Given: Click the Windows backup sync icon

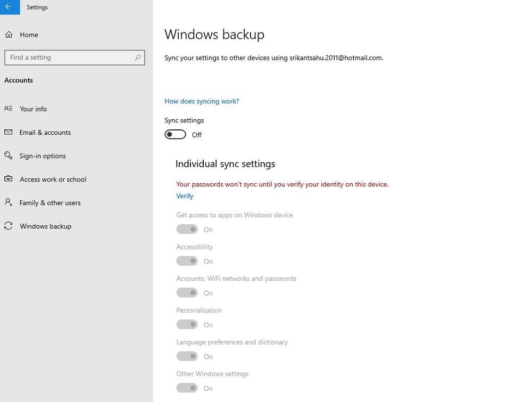Looking at the screenshot, I should tap(9, 226).
